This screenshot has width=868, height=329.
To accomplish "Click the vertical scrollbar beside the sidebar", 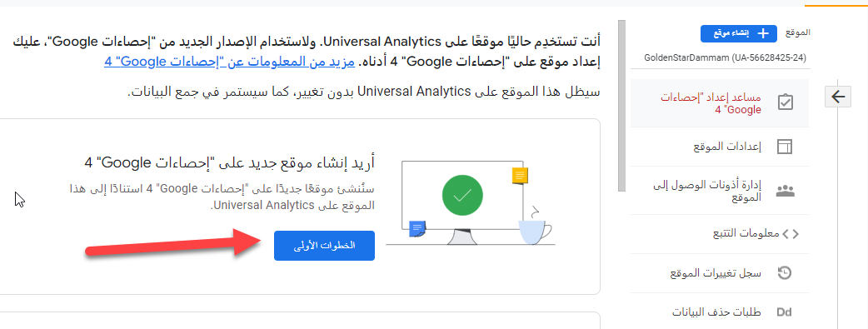I will 621,106.
